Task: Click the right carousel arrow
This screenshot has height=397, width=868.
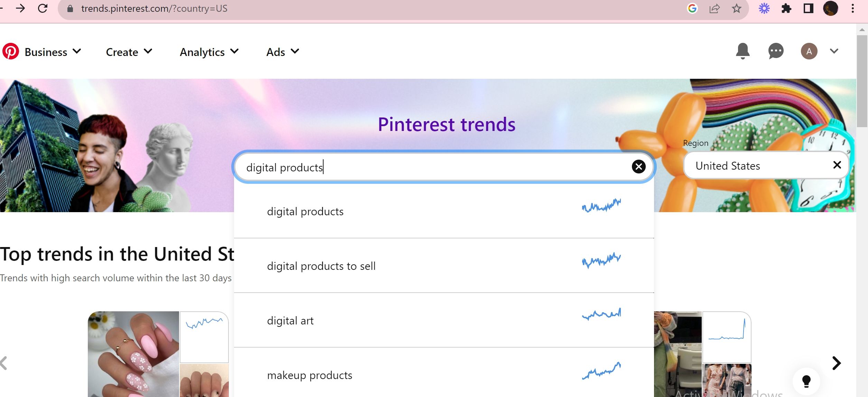Action: (837, 363)
